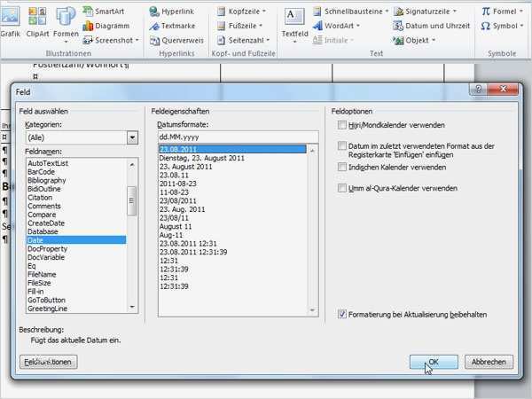
Task: Insert an Objekt
Action: coord(414,41)
